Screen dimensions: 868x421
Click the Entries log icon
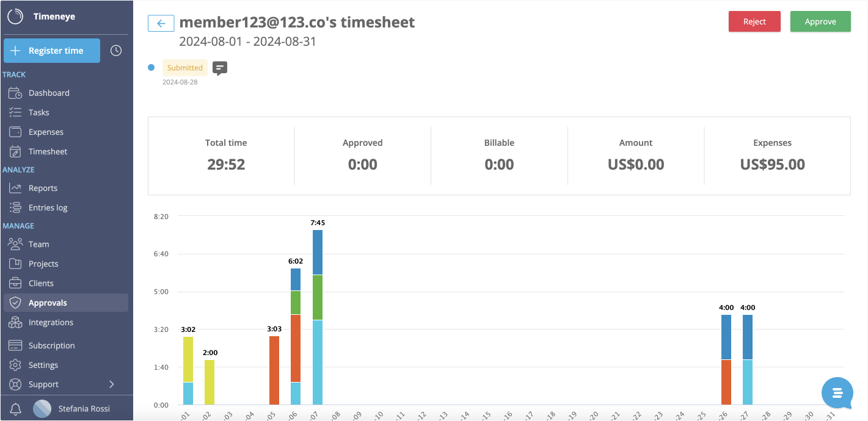tap(15, 207)
